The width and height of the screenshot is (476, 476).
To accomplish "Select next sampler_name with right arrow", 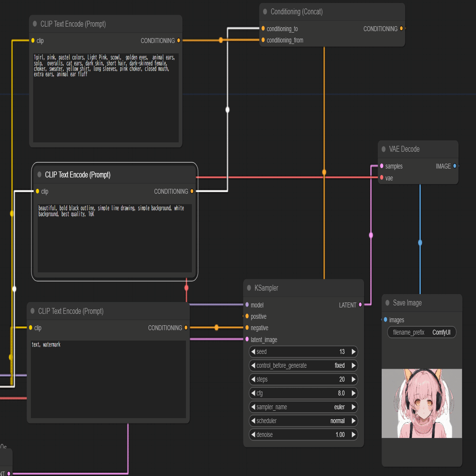I will tap(353, 407).
